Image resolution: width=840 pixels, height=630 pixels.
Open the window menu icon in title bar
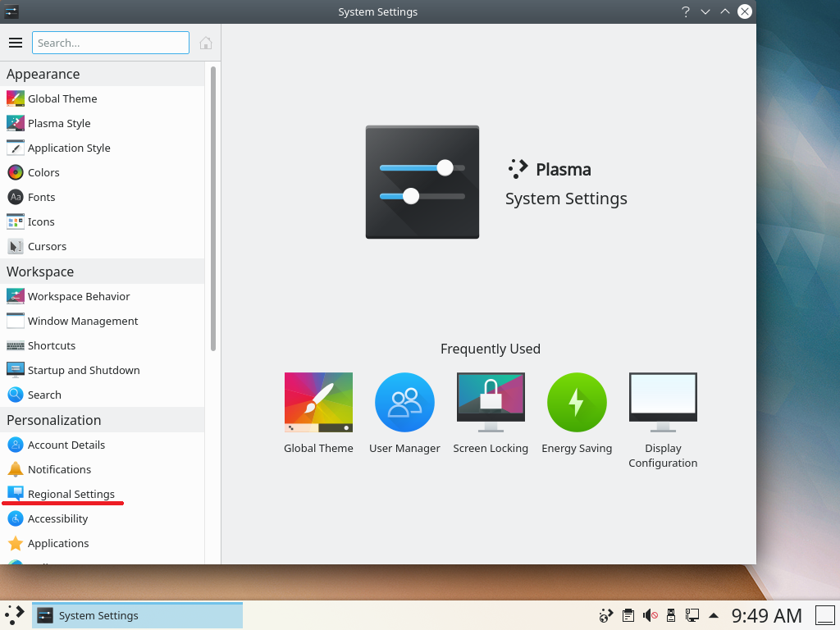pyautogui.click(x=11, y=11)
